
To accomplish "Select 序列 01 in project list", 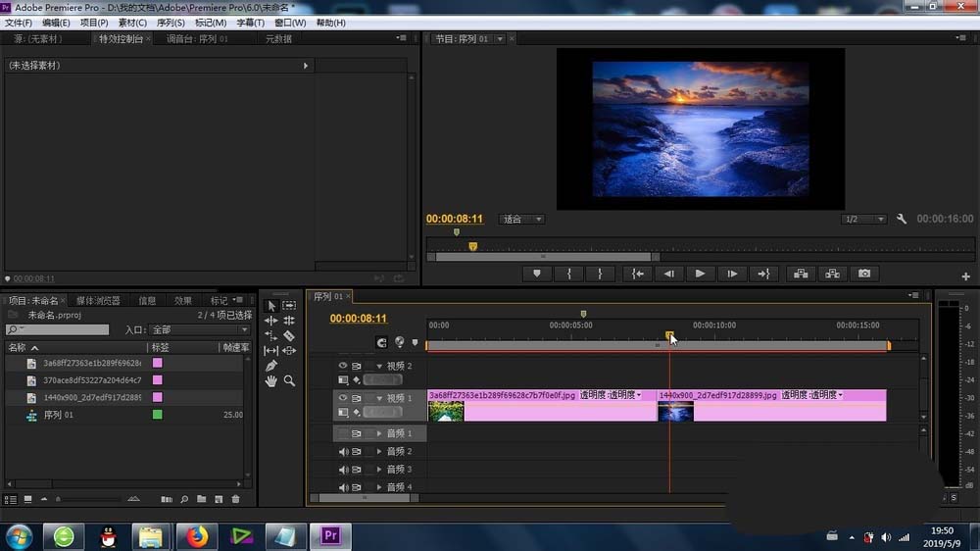I will pos(58,415).
